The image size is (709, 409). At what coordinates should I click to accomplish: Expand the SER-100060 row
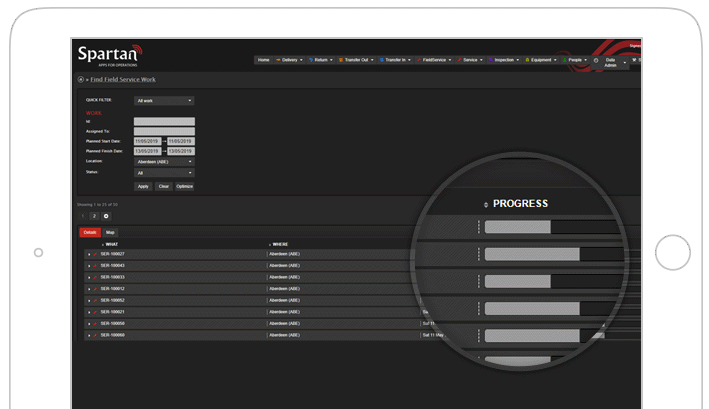click(89, 336)
